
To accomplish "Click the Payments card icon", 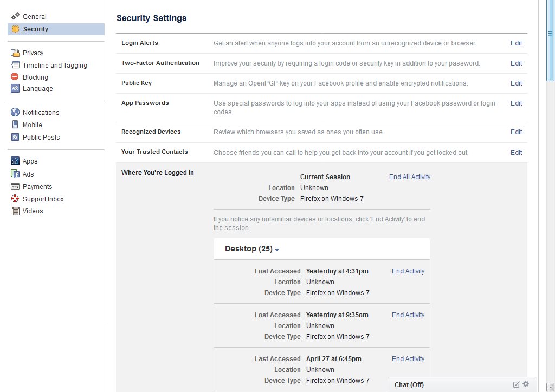I will (15, 186).
